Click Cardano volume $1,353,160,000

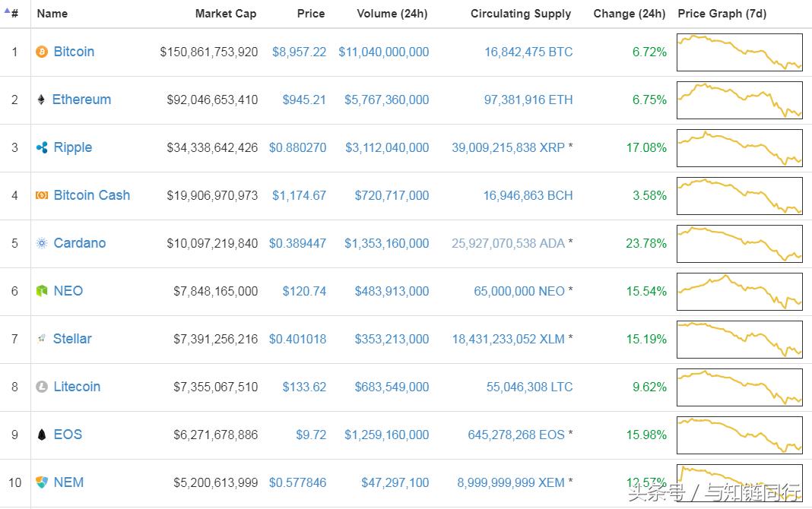[x=387, y=244]
